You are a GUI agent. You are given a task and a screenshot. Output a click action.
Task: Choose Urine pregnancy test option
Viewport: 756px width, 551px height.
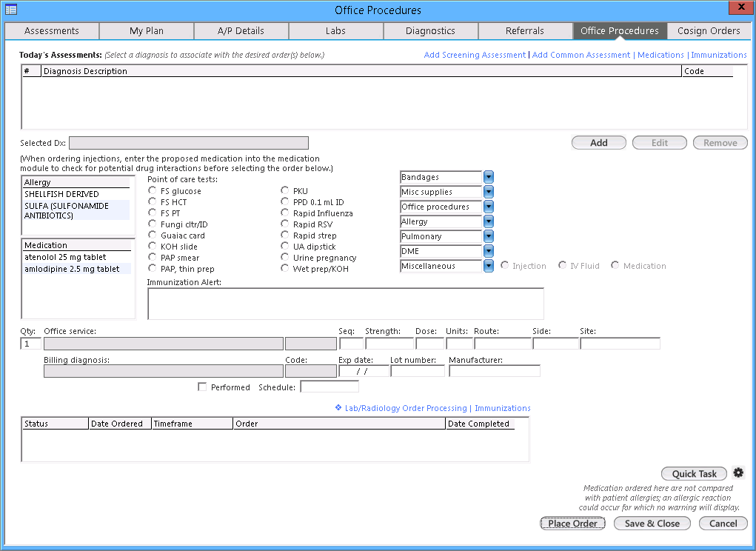[x=285, y=257]
